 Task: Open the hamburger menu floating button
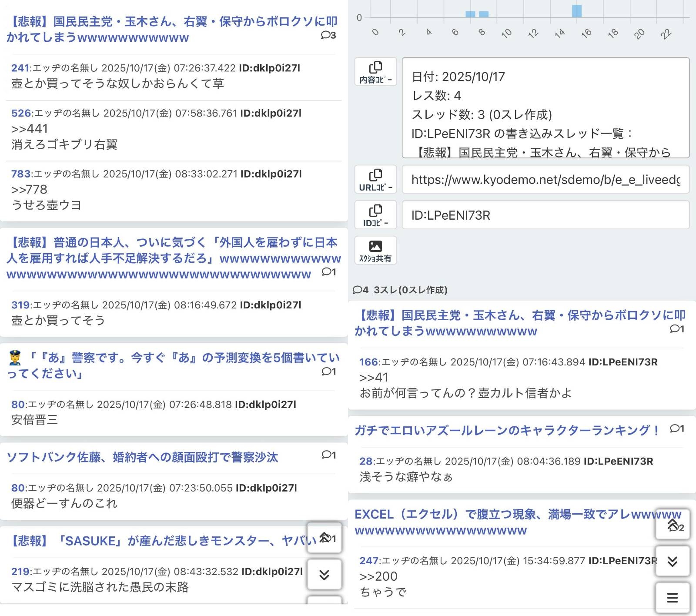click(672, 597)
